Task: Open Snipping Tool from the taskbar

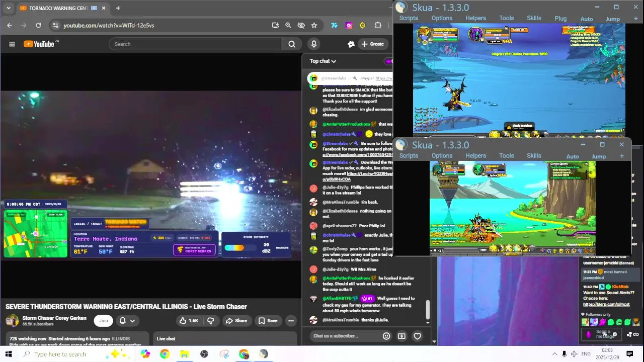Action: tap(224, 354)
